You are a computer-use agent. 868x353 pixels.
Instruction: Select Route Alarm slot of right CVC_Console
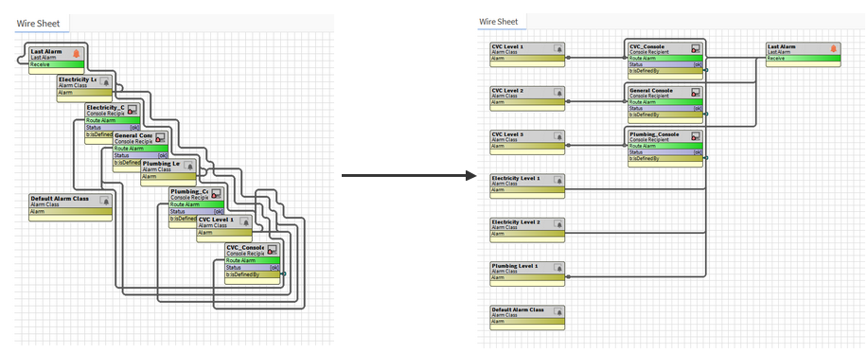[665, 58]
